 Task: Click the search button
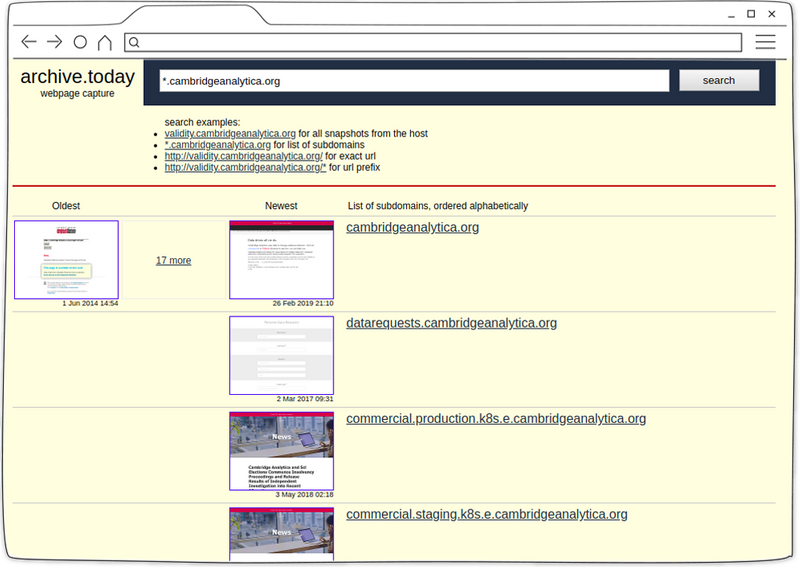click(719, 80)
